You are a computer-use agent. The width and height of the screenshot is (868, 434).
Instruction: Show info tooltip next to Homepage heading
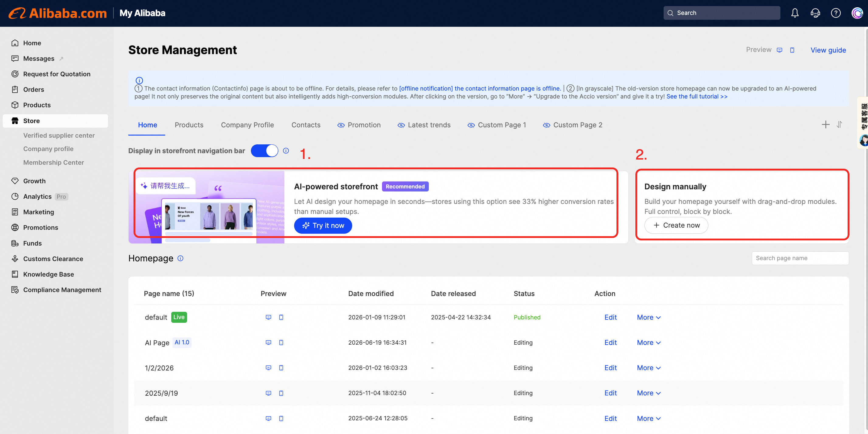click(x=181, y=258)
